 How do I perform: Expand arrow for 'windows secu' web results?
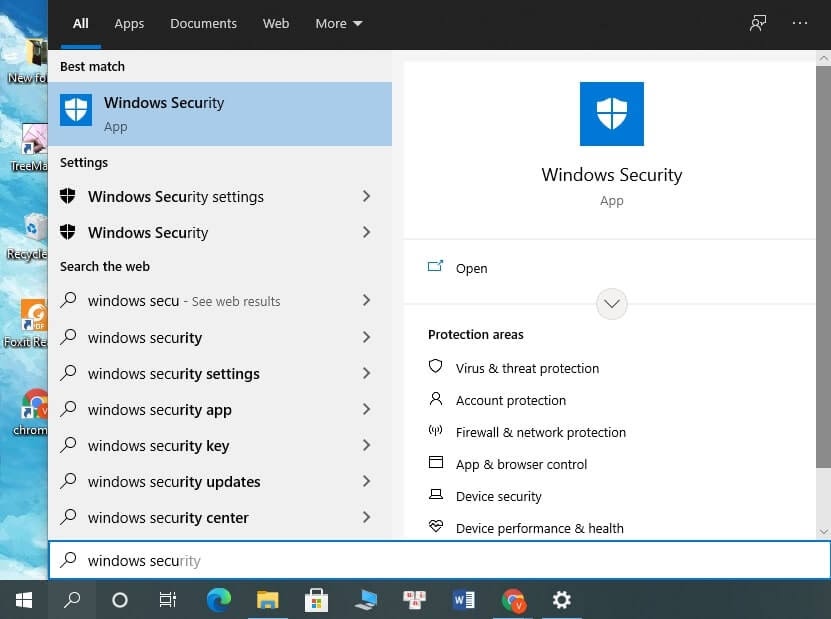click(366, 300)
